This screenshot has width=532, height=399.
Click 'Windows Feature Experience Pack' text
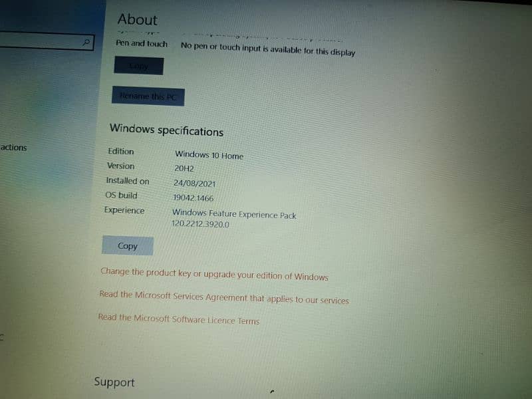[234, 214]
